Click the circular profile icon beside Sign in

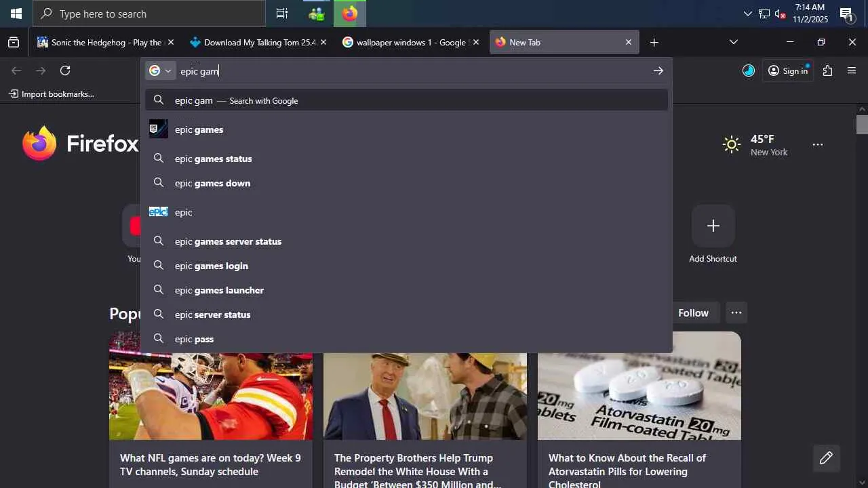[749, 70]
